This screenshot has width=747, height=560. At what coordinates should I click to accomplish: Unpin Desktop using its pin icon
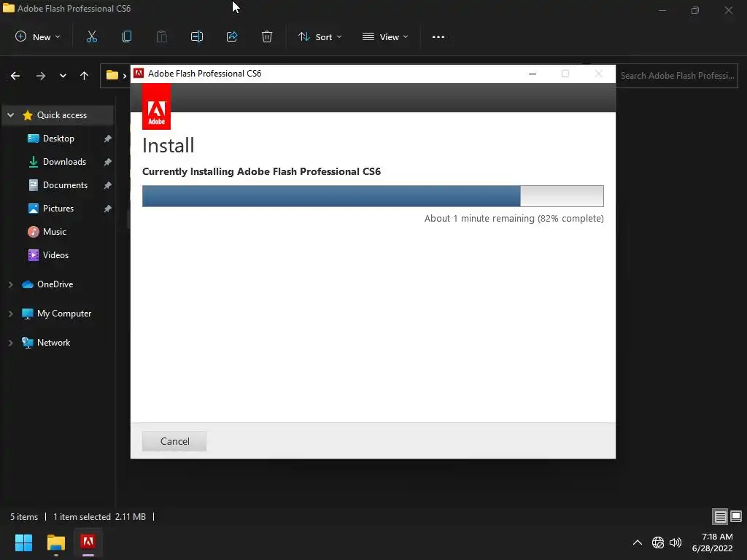tap(108, 139)
